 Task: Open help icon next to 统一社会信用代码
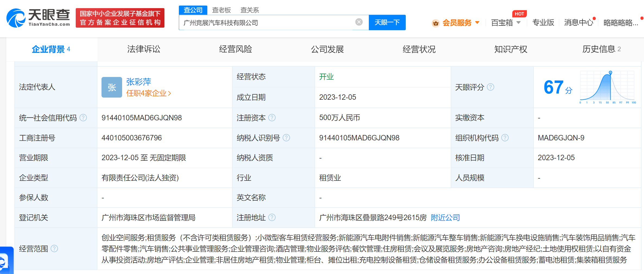[x=83, y=118]
